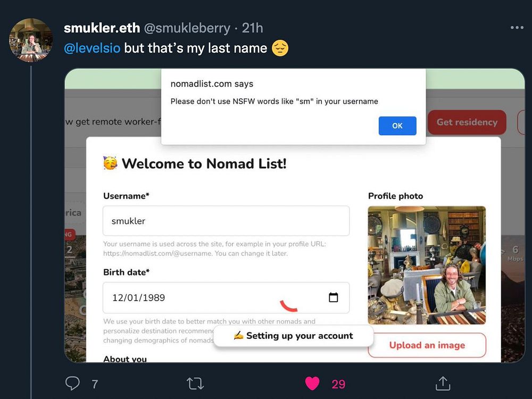Focus the Username field containing smukler
The height and width of the screenshot is (399, 532).
226,221
